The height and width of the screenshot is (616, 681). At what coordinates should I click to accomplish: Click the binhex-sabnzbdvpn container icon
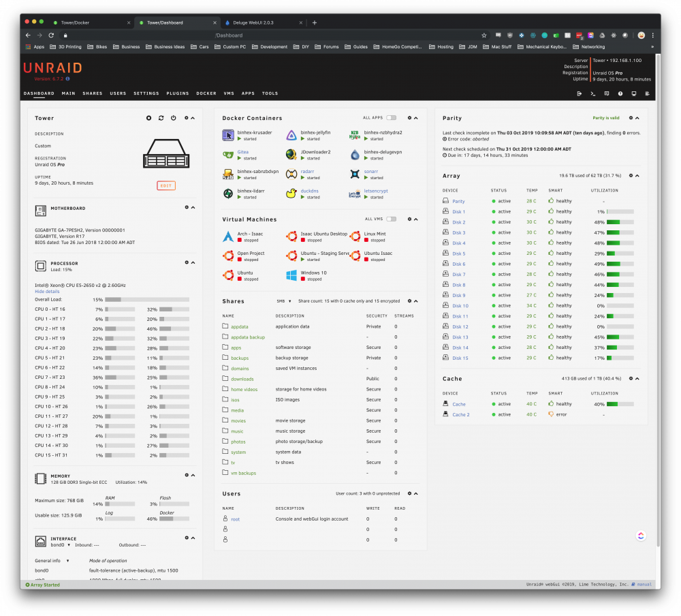click(x=228, y=174)
